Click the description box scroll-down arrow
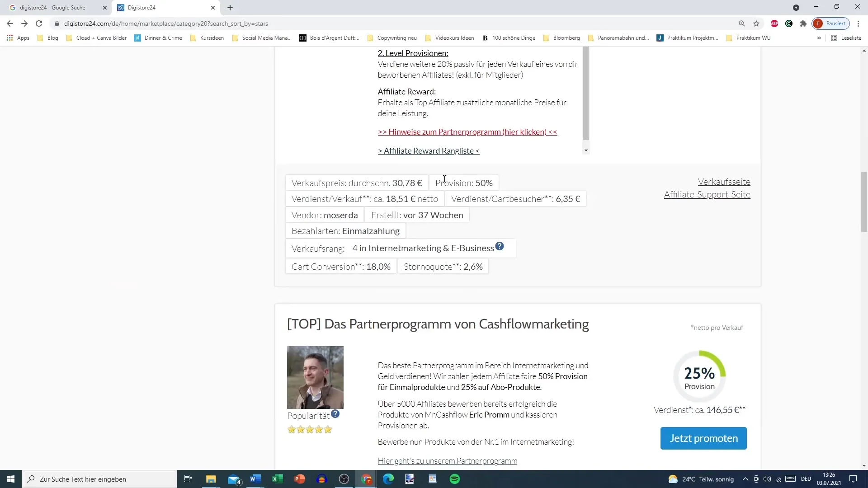Viewport: 868px width, 488px height. (x=586, y=150)
